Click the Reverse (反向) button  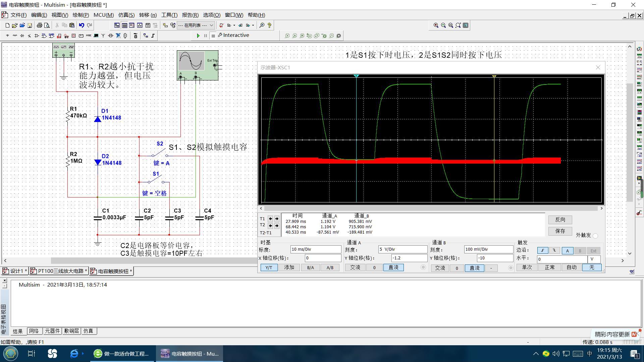click(560, 220)
